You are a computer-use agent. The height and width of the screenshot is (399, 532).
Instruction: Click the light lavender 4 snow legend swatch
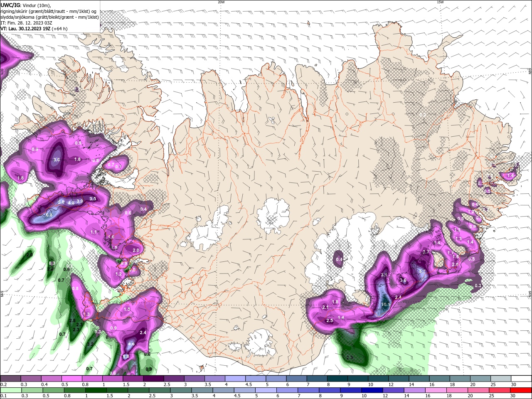coord(235,379)
